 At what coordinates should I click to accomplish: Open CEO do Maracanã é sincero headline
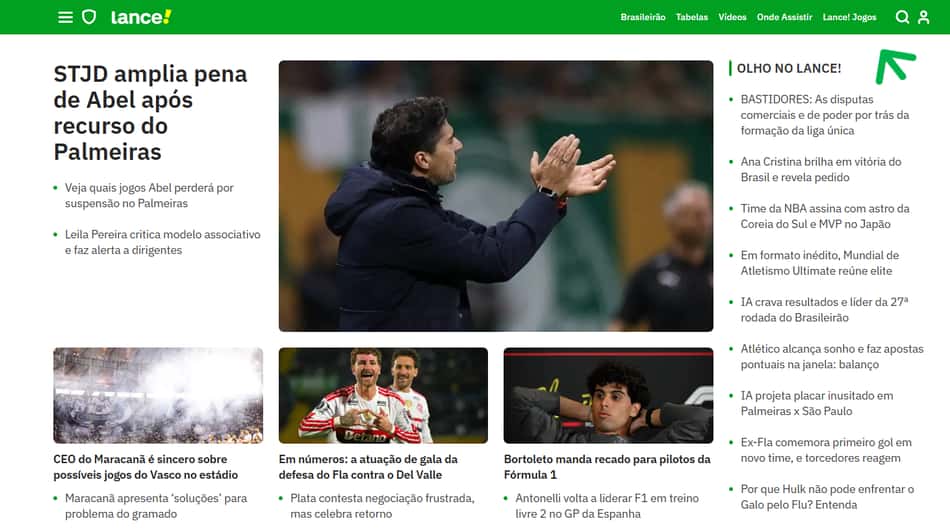coord(145,467)
